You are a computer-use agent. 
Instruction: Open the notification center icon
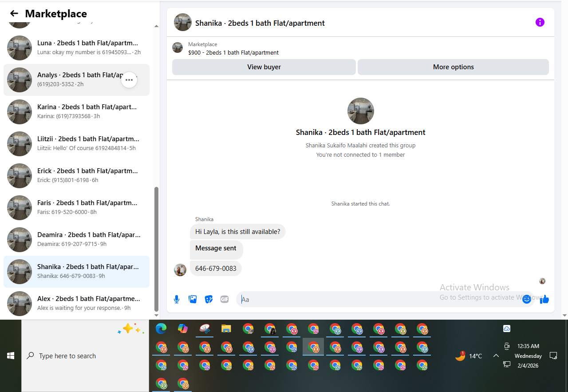[x=553, y=356]
